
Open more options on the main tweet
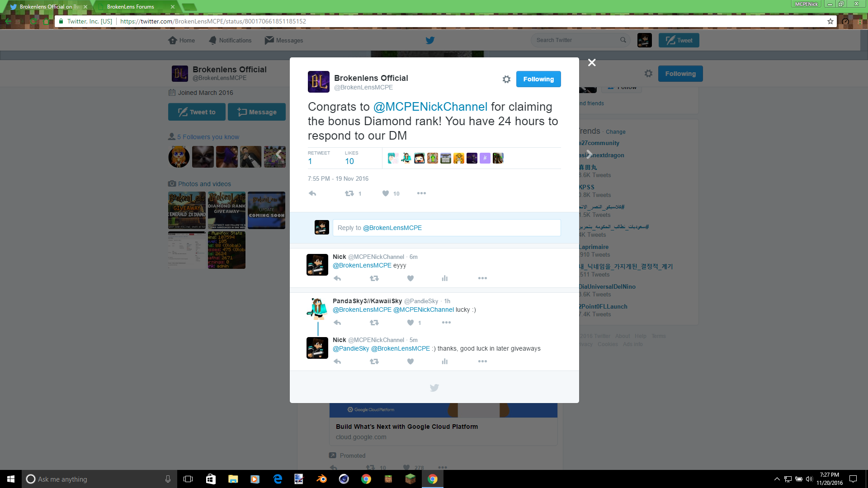(421, 193)
